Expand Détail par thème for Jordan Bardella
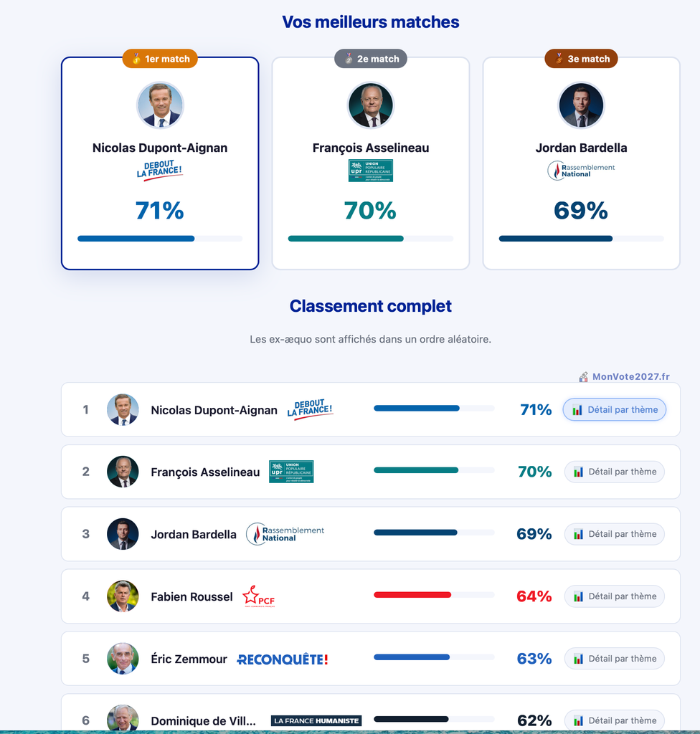This screenshot has width=700, height=734. (x=615, y=534)
